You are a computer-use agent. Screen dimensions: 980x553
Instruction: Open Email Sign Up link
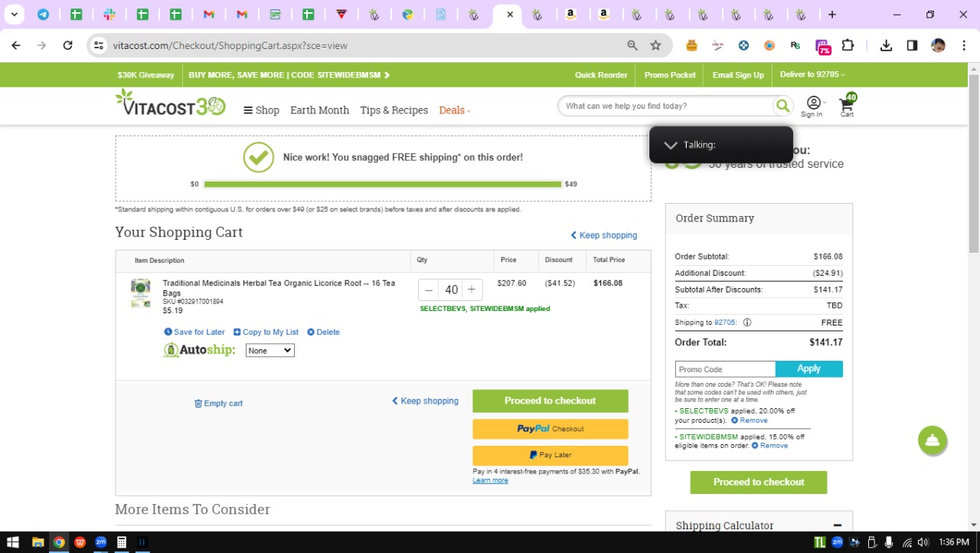[x=738, y=75]
